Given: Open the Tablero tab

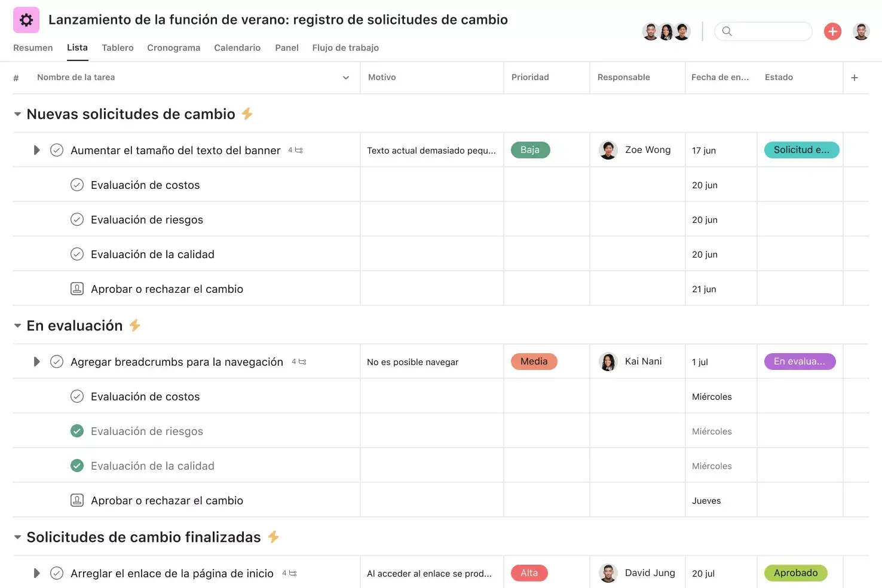Looking at the screenshot, I should click(118, 48).
